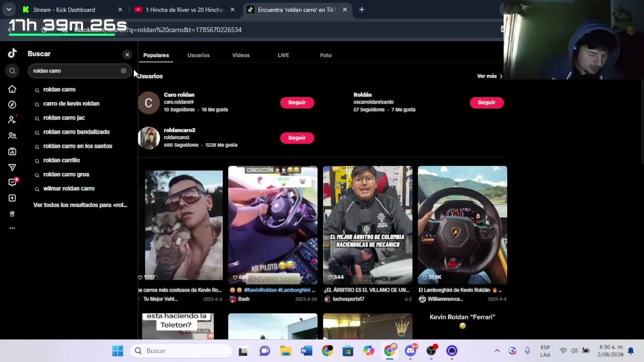Open the More three-dots menu in sidebar
The width and height of the screenshot is (644, 362).
click(x=12, y=228)
